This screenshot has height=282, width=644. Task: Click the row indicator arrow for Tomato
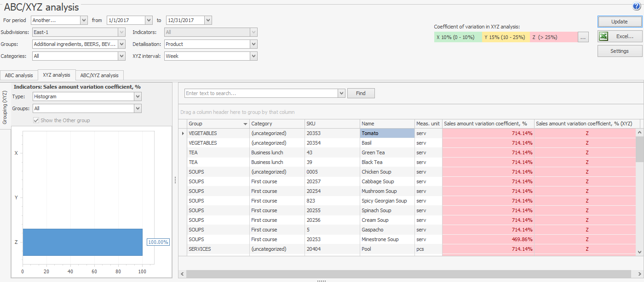tap(183, 133)
